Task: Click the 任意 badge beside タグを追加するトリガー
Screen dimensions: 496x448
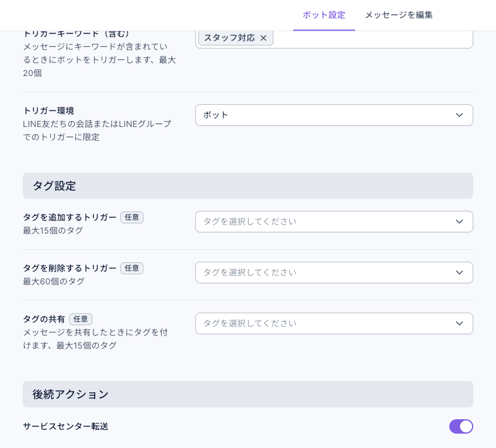Action: pos(132,217)
